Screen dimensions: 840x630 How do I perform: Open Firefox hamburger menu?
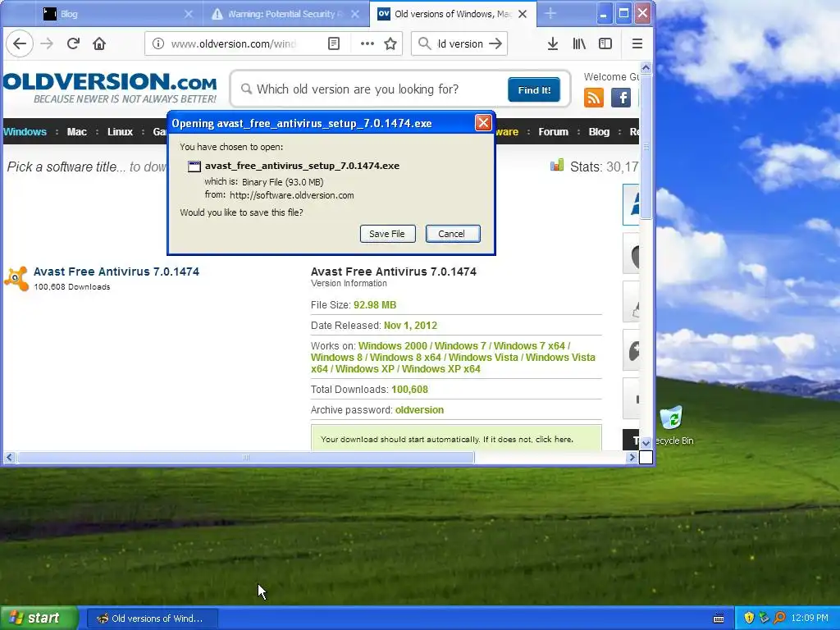point(637,43)
